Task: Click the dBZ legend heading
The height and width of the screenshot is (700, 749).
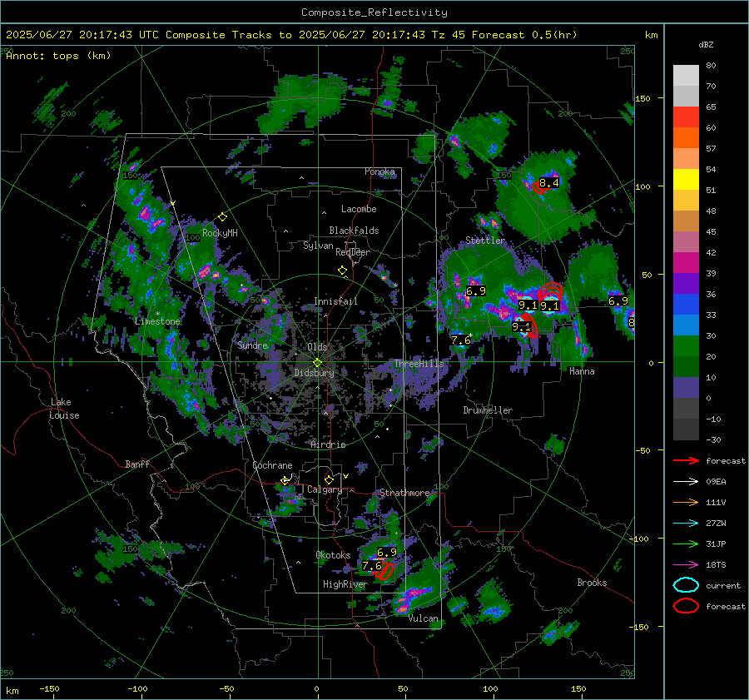Action: point(706,45)
